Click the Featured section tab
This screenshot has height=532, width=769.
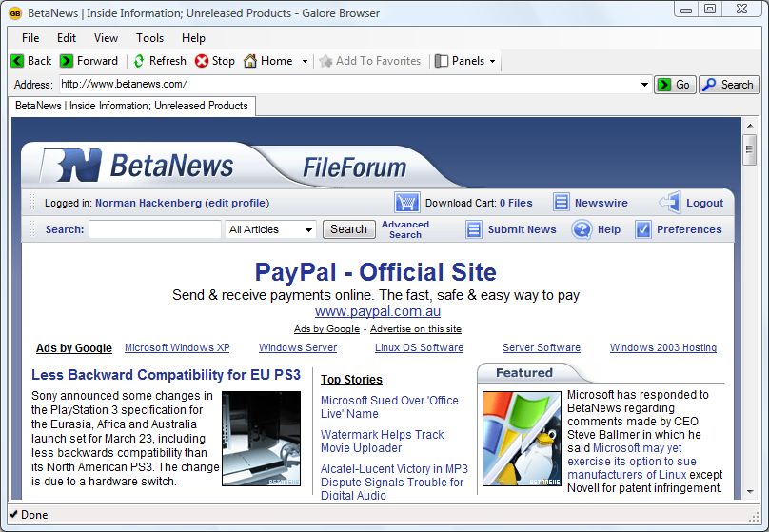pos(524,373)
